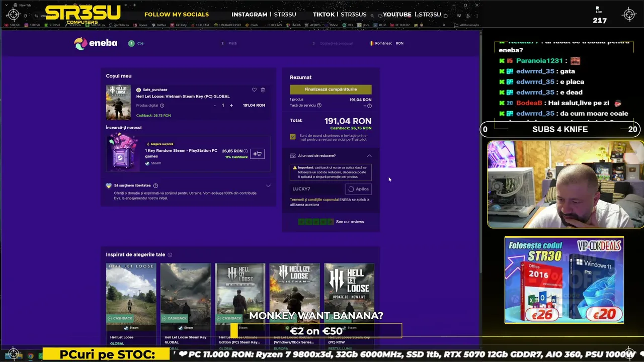Open Hell Let Loose Vietnam cart thumbnail
The width and height of the screenshot is (644, 362).
[118, 103]
